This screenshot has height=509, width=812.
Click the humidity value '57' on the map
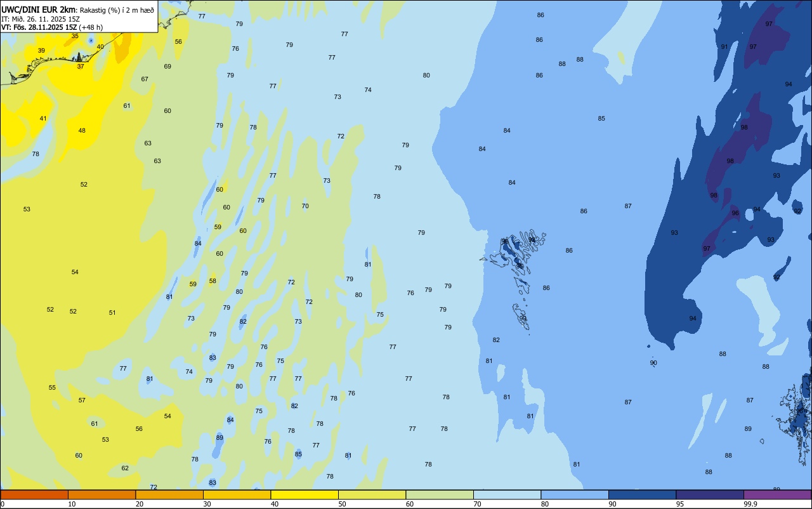tap(82, 400)
